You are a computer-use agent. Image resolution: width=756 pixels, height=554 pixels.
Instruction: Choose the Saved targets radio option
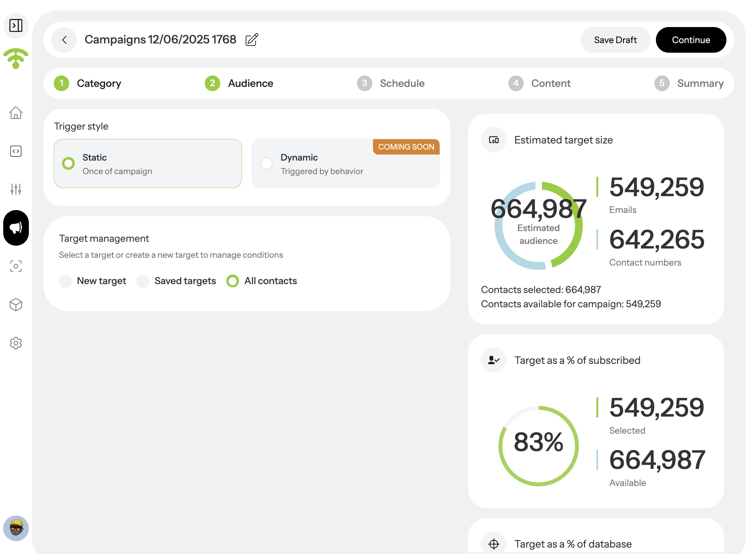[x=176, y=281]
